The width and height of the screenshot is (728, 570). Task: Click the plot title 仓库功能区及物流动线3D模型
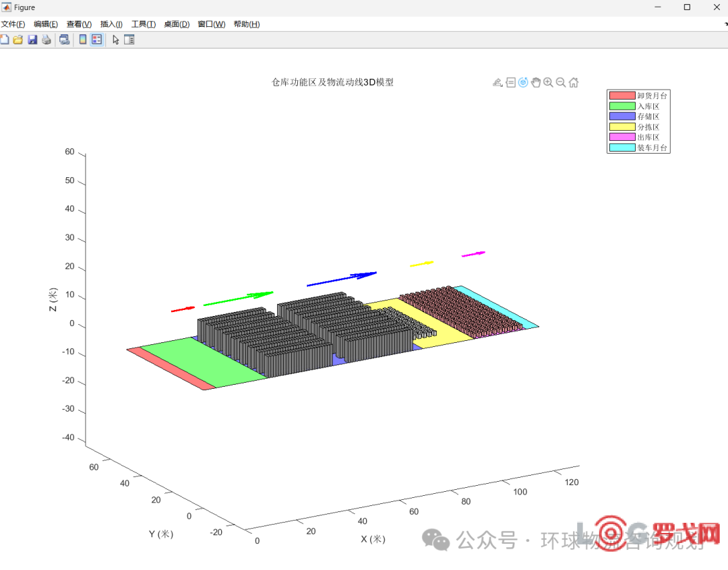(x=332, y=82)
